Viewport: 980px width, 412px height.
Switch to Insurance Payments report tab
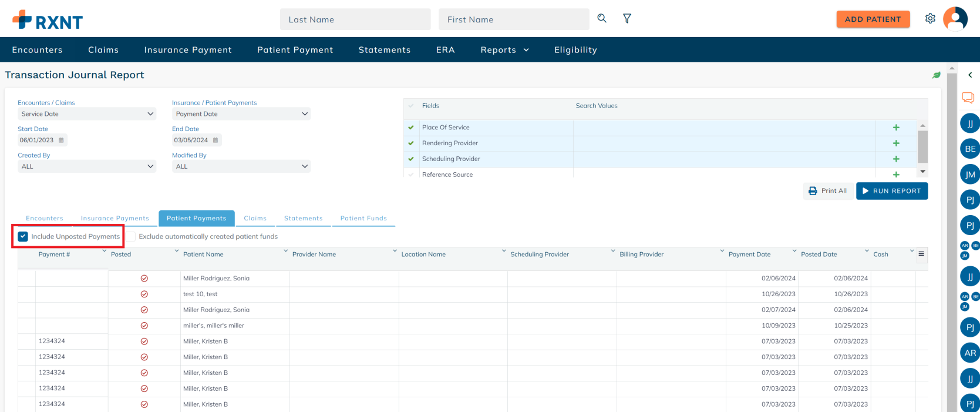tap(115, 218)
